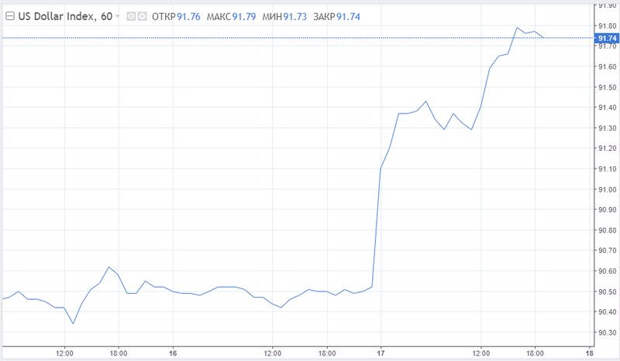Click first small icon after symbol title
This screenshot has height=361, width=620.
(x=131, y=17)
